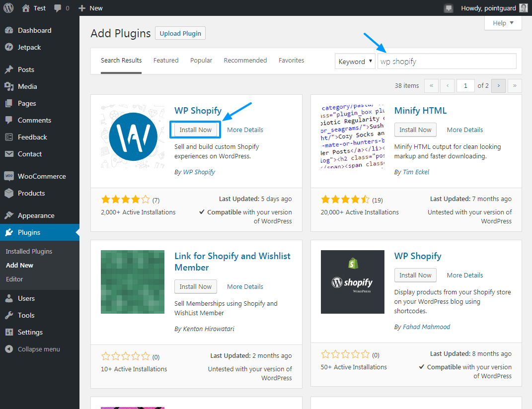
Task: Click the pointguard user avatar
Action: click(524, 8)
